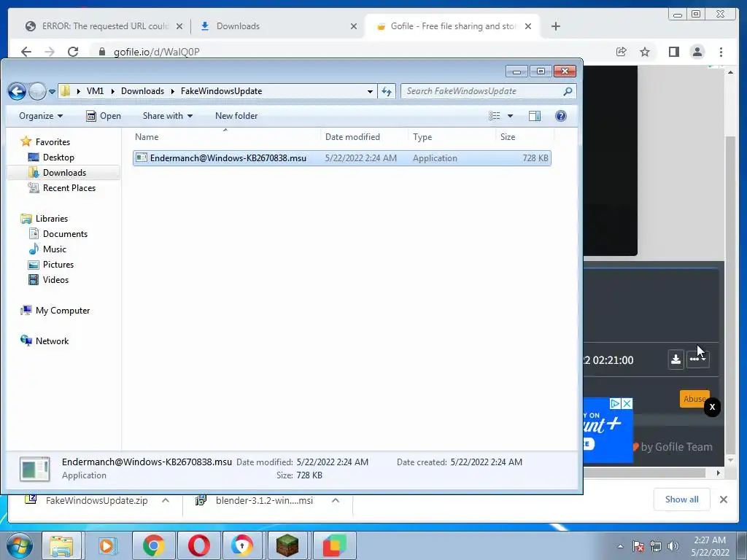The height and width of the screenshot is (560, 747).
Task: Open Chrome profile icon
Action: 697,52
